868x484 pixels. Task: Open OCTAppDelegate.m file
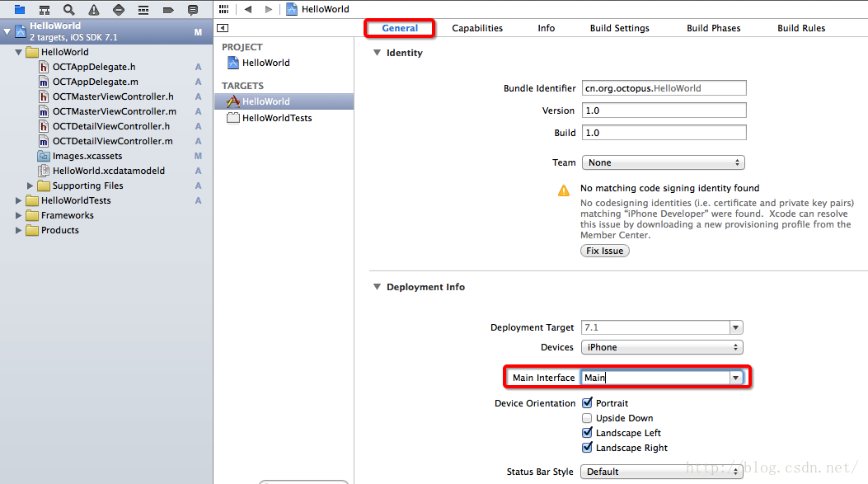tap(88, 82)
